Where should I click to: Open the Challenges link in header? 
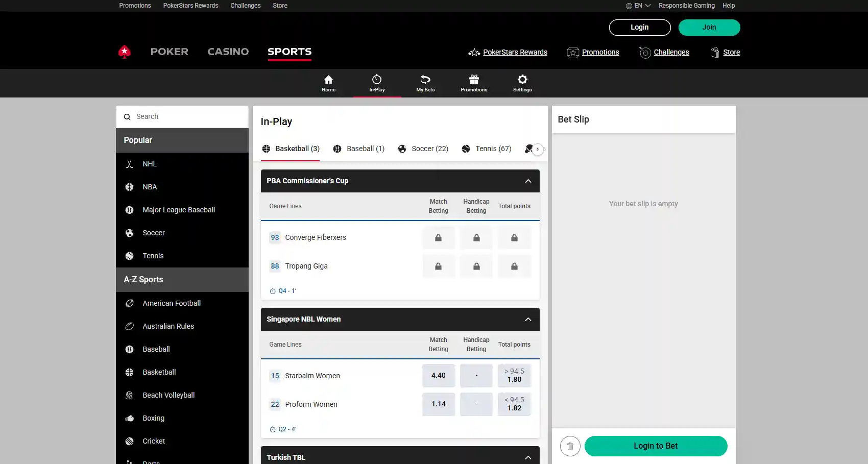coord(671,52)
